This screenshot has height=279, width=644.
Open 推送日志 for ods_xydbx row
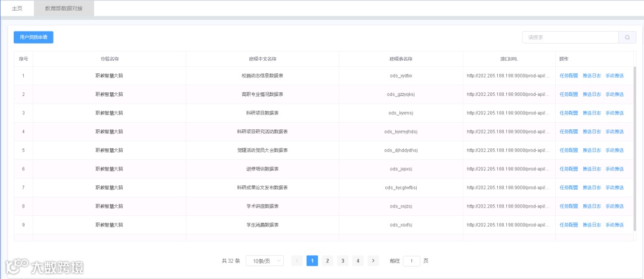592,76
